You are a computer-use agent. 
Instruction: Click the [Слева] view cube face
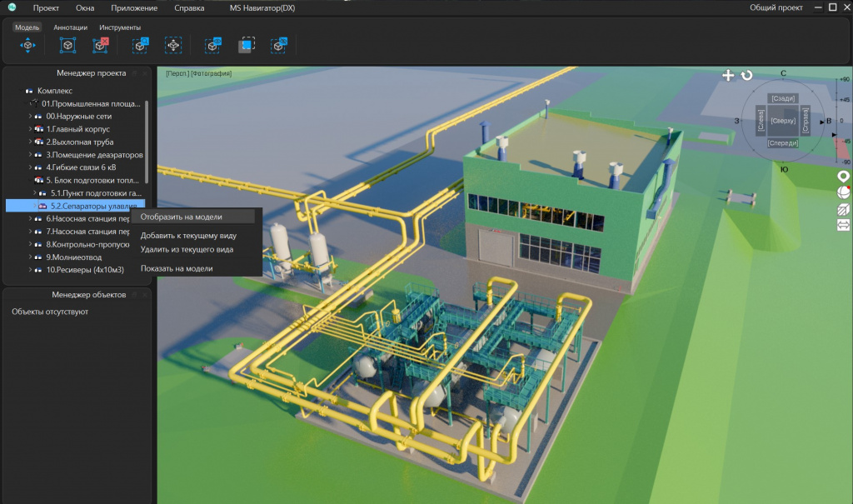tap(761, 121)
